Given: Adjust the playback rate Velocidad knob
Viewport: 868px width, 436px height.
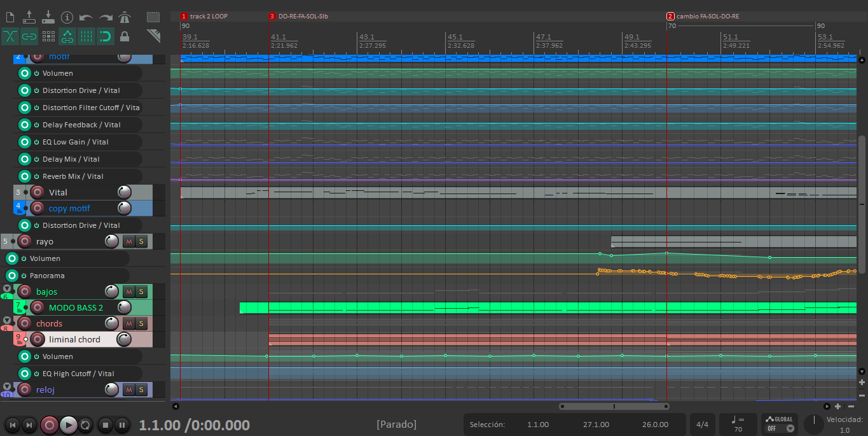Looking at the screenshot, I should click(813, 425).
